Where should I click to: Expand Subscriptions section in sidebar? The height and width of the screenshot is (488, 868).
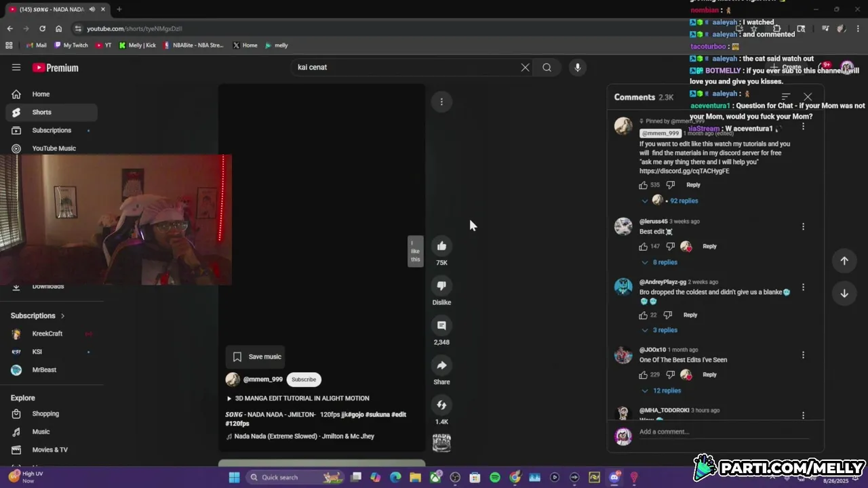(38, 316)
